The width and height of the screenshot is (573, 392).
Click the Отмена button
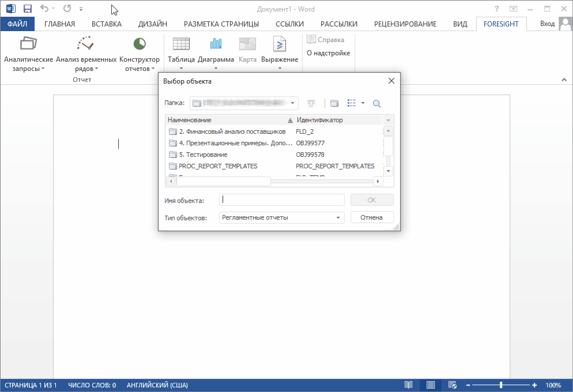click(x=372, y=217)
